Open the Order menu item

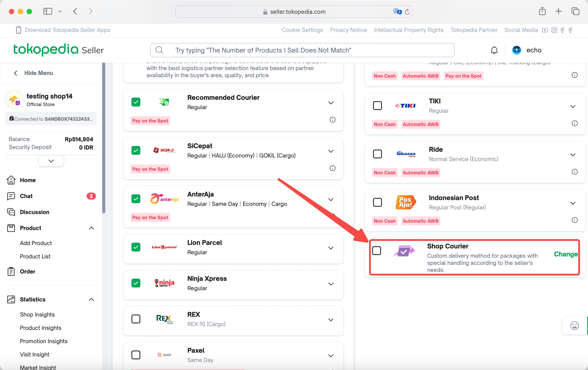(x=27, y=272)
